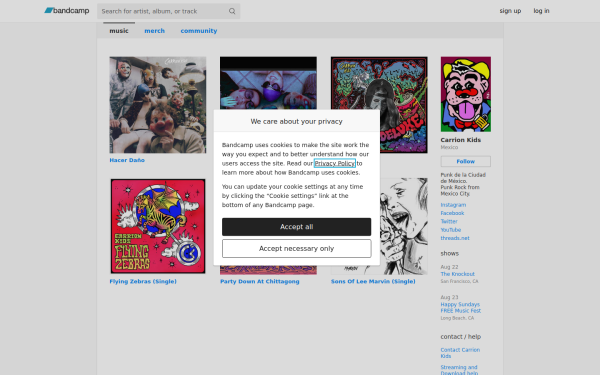Open The Knockout show link

[457, 274]
